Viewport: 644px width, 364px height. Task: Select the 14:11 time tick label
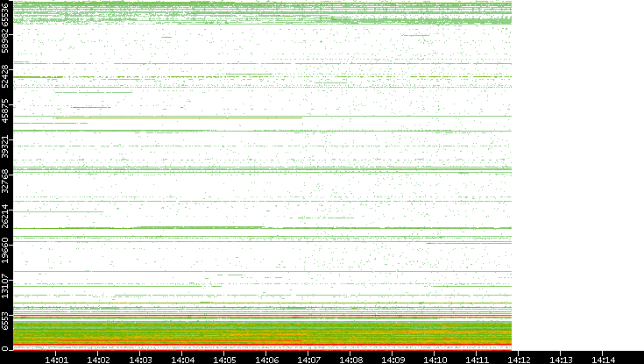point(477,359)
